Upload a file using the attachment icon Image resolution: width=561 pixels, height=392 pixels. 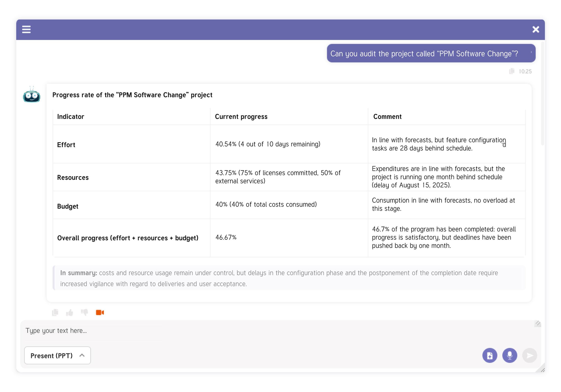(x=489, y=356)
